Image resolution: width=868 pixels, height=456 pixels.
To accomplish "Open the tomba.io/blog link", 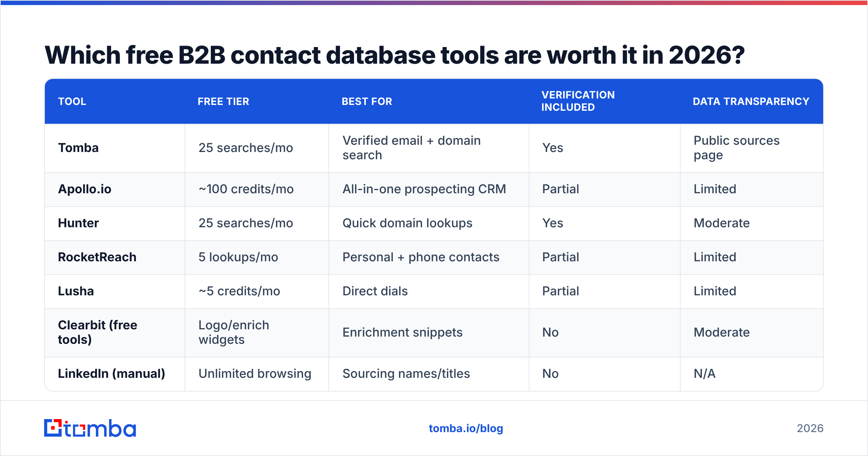I will click(466, 428).
